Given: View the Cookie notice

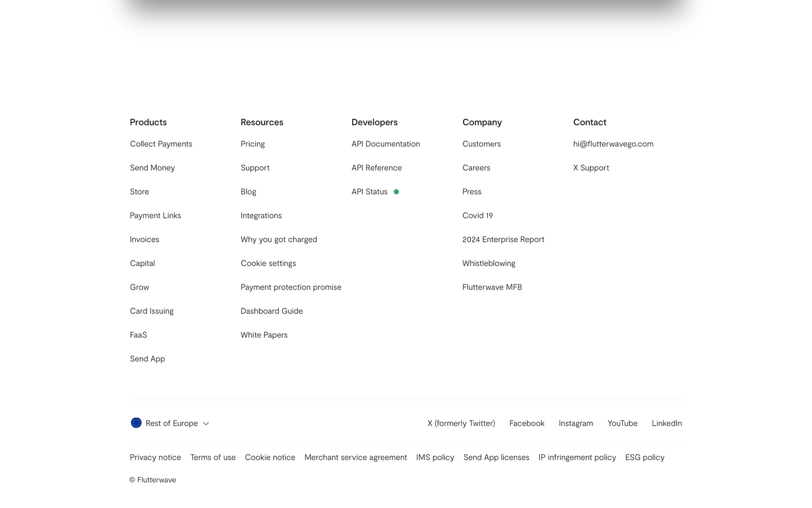Looking at the screenshot, I should [x=270, y=457].
